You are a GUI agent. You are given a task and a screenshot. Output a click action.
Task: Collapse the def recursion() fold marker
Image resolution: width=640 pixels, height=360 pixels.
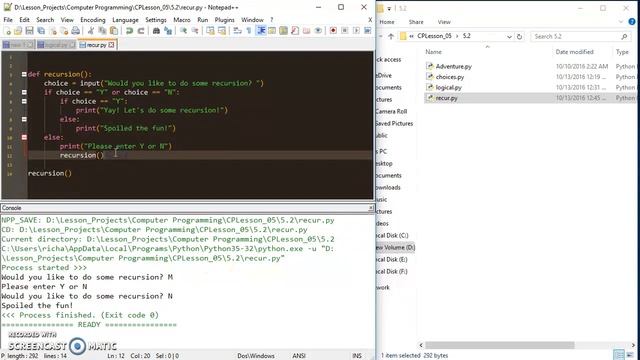click(24, 74)
